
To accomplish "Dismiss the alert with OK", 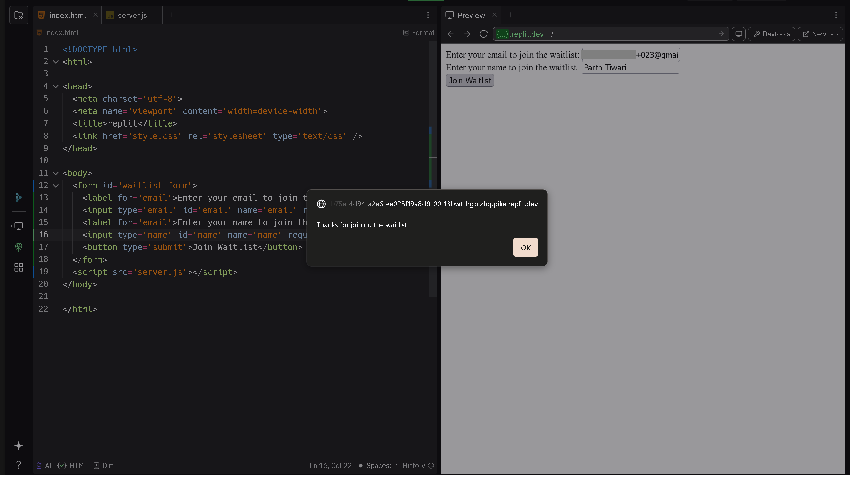I will (x=525, y=247).
